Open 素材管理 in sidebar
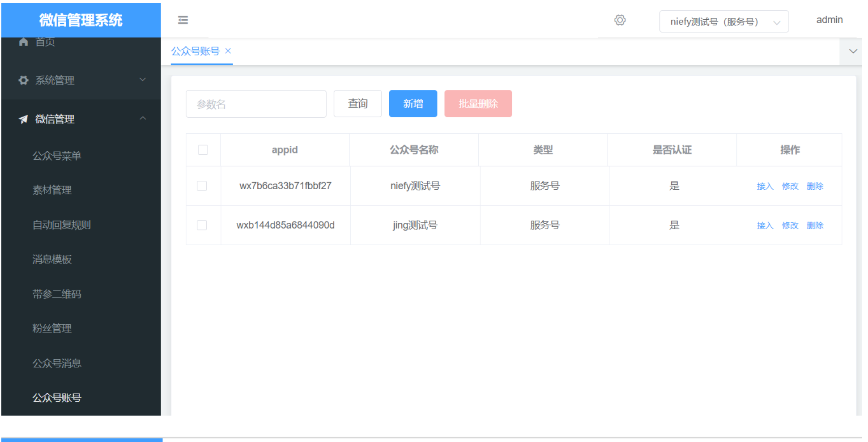 tap(52, 190)
